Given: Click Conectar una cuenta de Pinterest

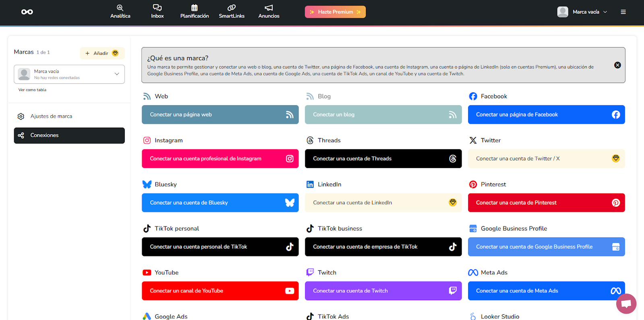Looking at the screenshot, I should point(546,203).
